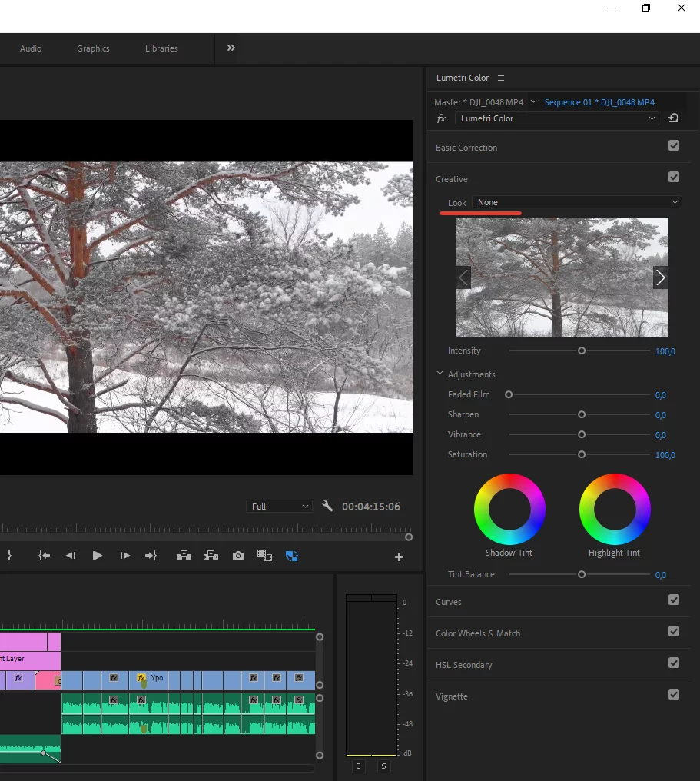
Task: Open the Libraries tab
Action: coord(161,48)
